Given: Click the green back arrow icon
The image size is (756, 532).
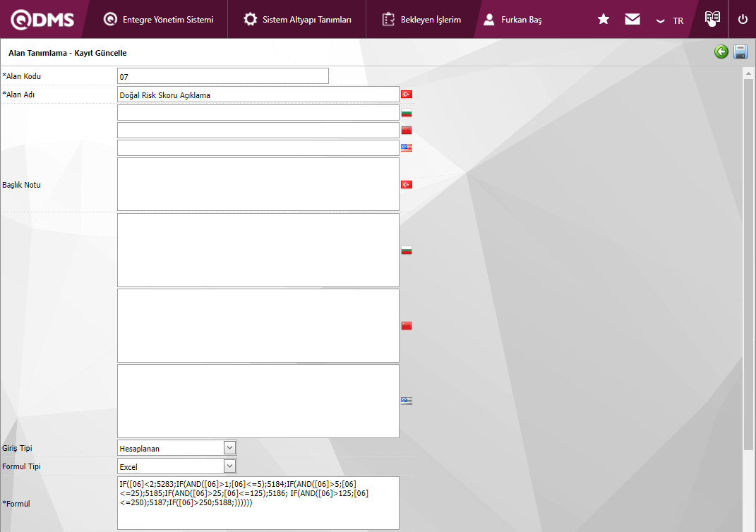Looking at the screenshot, I should pos(721,52).
